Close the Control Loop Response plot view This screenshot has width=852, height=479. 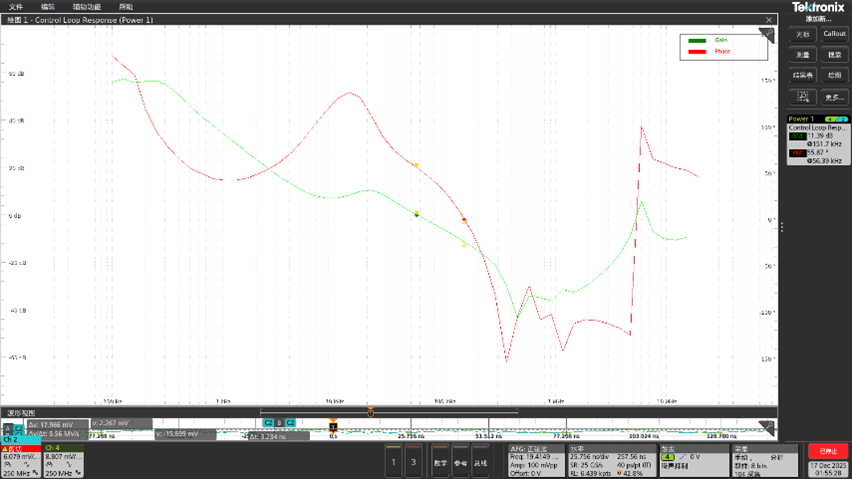tap(769, 20)
